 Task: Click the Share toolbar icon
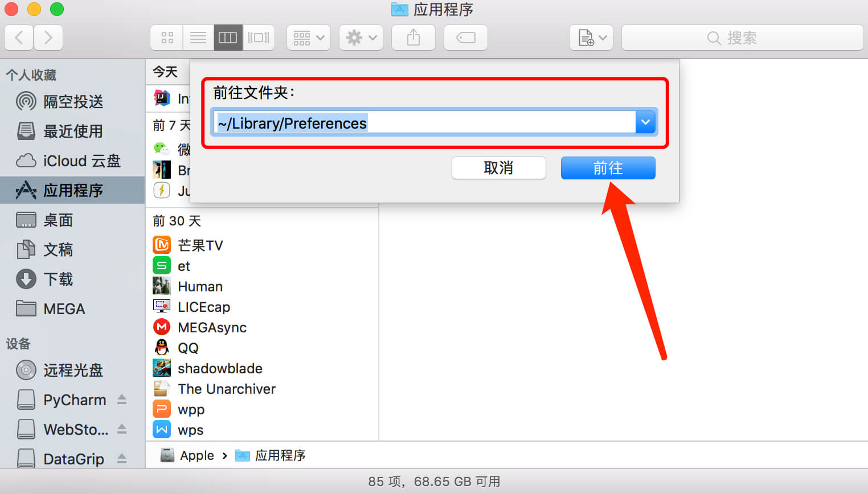click(x=413, y=38)
